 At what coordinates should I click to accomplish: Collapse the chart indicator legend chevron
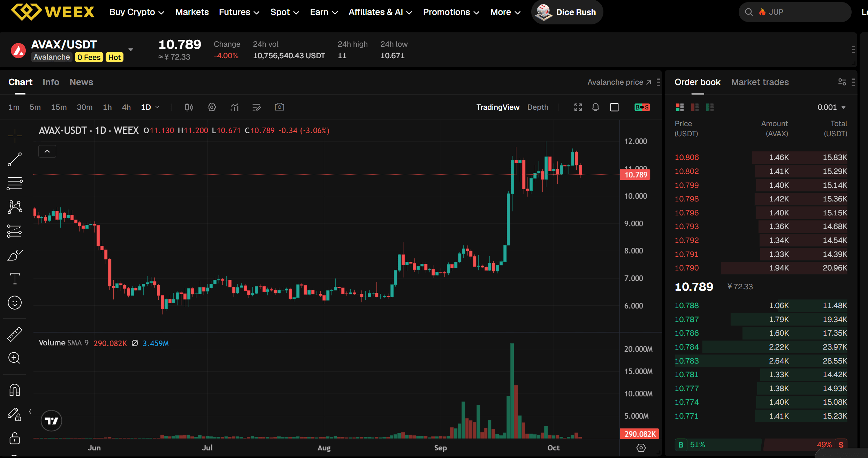[47, 151]
